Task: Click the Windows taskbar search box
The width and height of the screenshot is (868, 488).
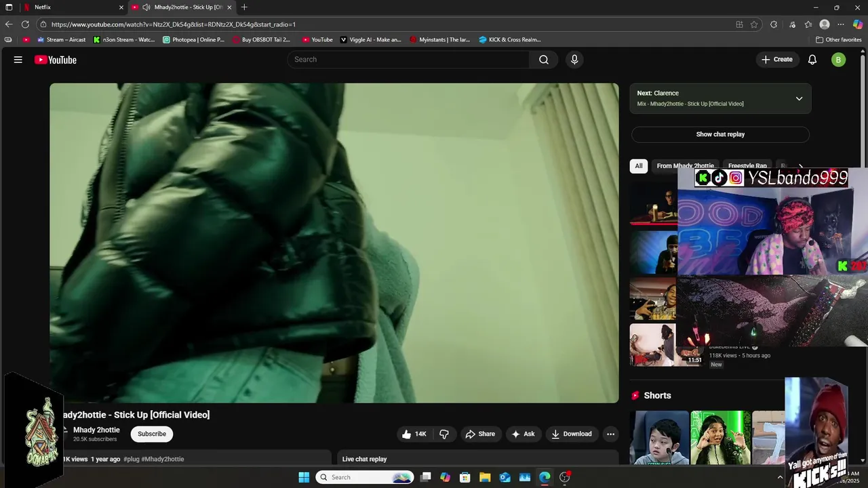Action: (x=365, y=477)
